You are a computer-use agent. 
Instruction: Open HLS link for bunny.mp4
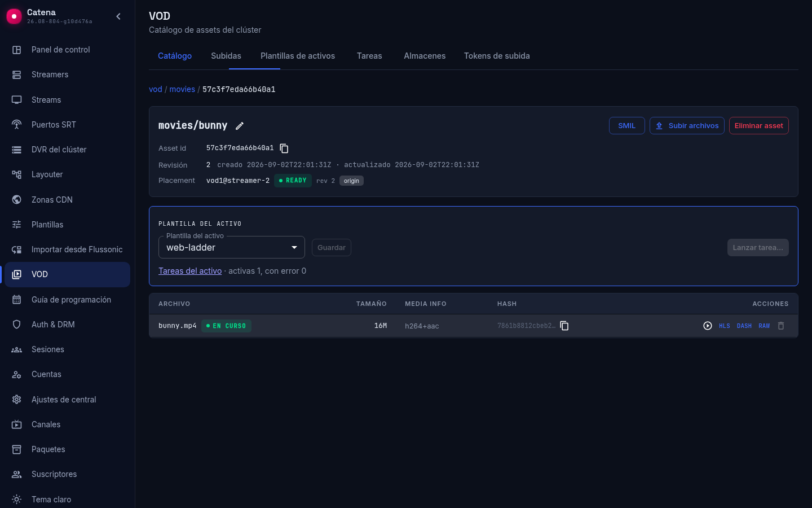point(725,326)
